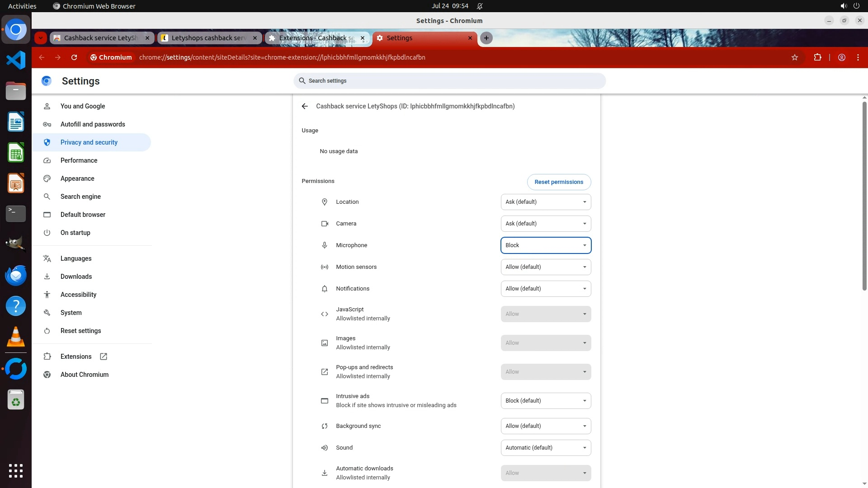Screen dimensions: 868x488
Task: Click the Search settings field
Action: [449, 81]
